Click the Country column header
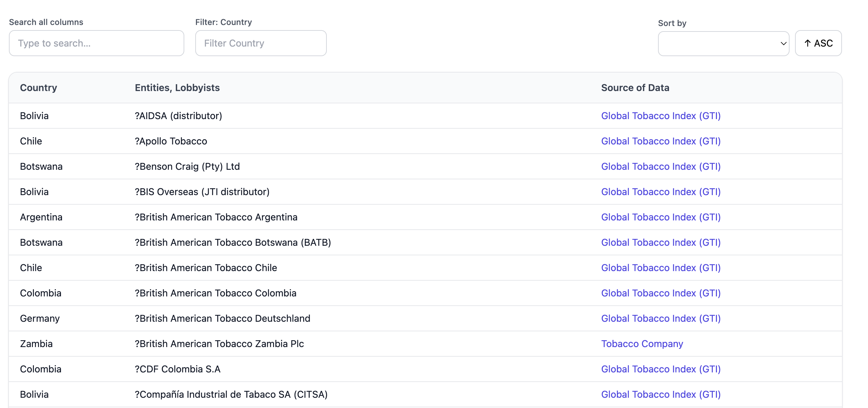 [38, 88]
